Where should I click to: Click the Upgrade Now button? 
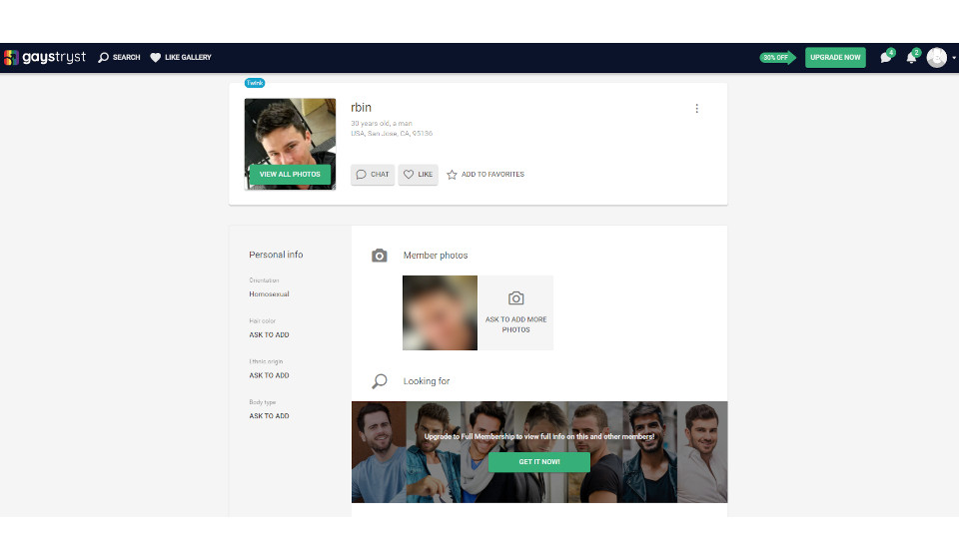pyautogui.click(x=835, y=58)
